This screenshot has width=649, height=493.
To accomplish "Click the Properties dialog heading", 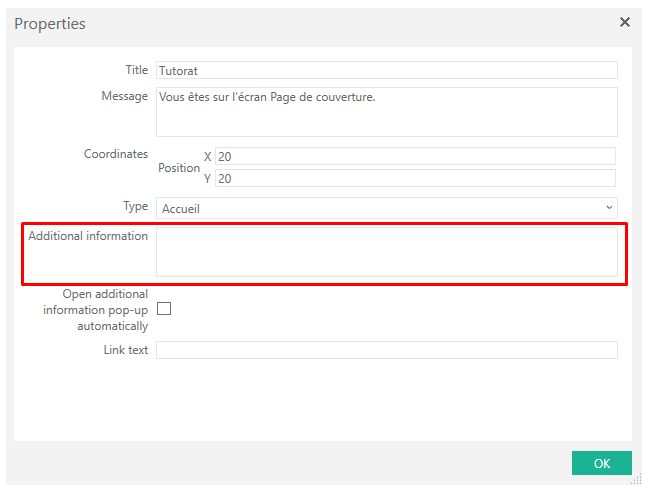I will 50,24.
